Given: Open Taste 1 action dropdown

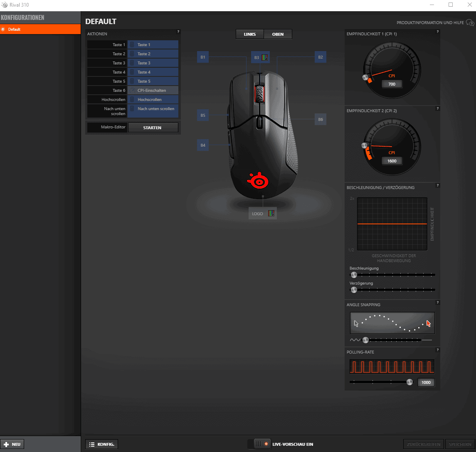Looking at the screenshot, I should [153, 44].
